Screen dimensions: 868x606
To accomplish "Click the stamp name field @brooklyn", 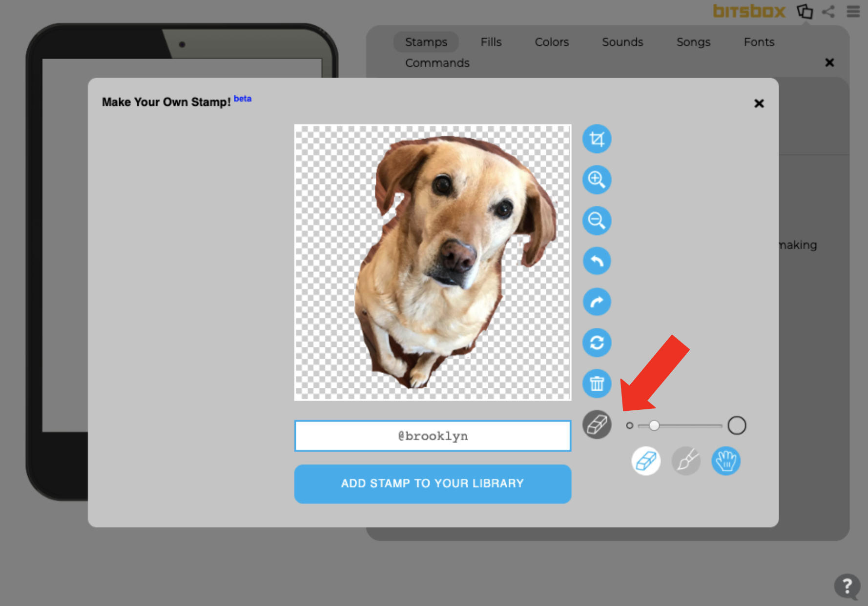I will tap(433, 436).
